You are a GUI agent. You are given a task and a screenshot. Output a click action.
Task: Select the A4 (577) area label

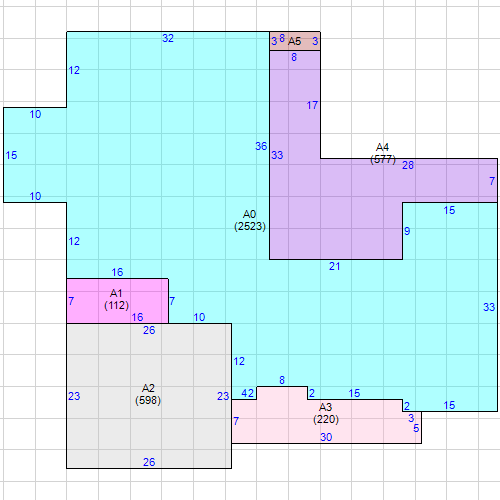point(383,153)
